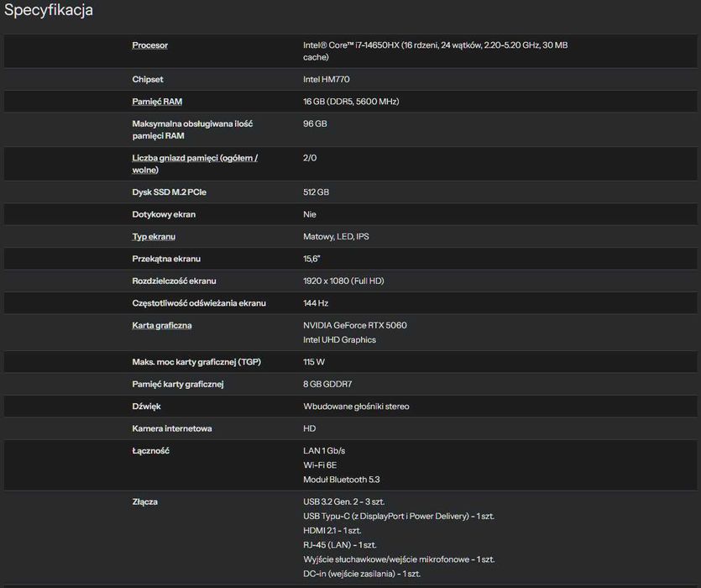Select the DC-in (wejście zasilania) line
The width and height of the screenshot is (701, 588).
[362, 574]
